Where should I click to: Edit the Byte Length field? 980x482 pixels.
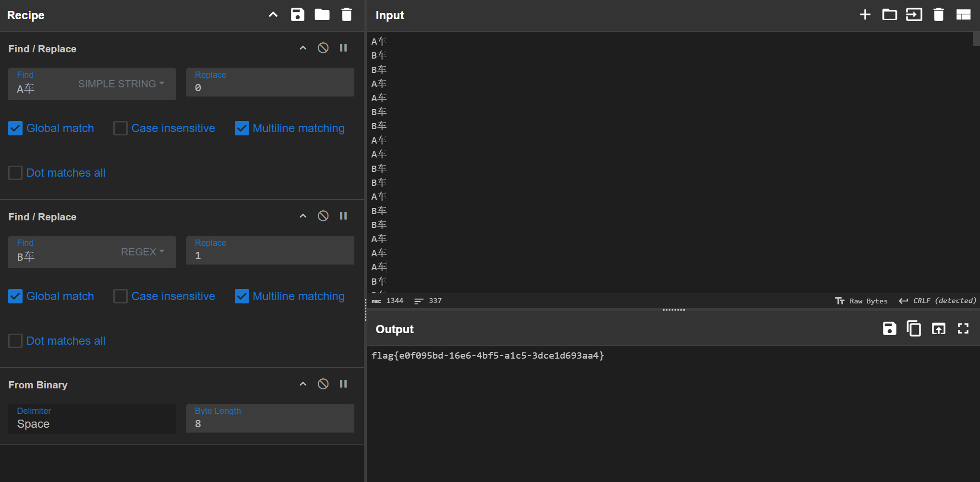[270, 419]
